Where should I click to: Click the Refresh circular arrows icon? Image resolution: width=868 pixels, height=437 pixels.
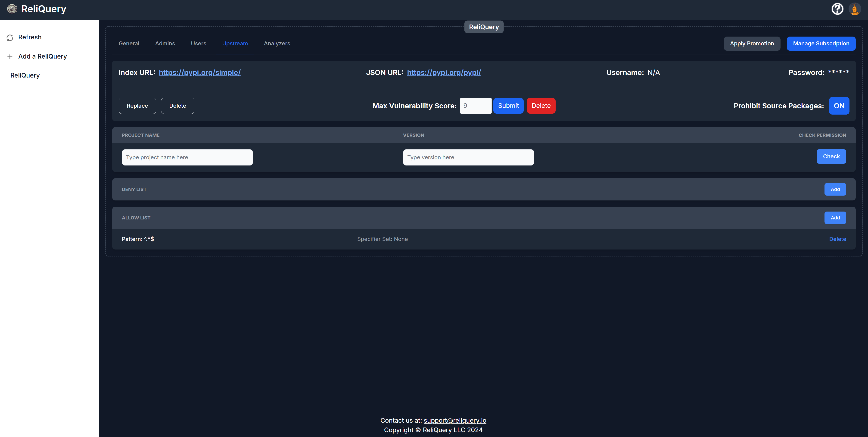pyautogui.click(x=10, y=37)
